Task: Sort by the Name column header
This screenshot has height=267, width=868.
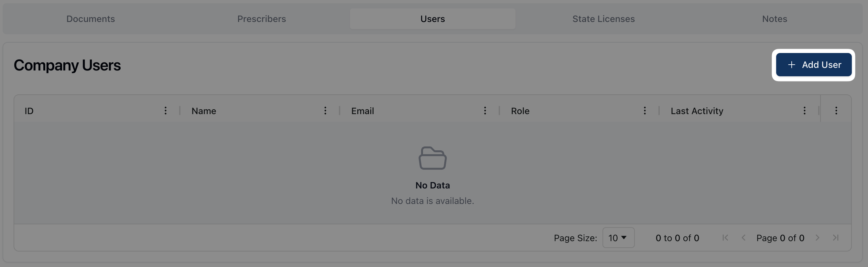Action: [204, 111]
